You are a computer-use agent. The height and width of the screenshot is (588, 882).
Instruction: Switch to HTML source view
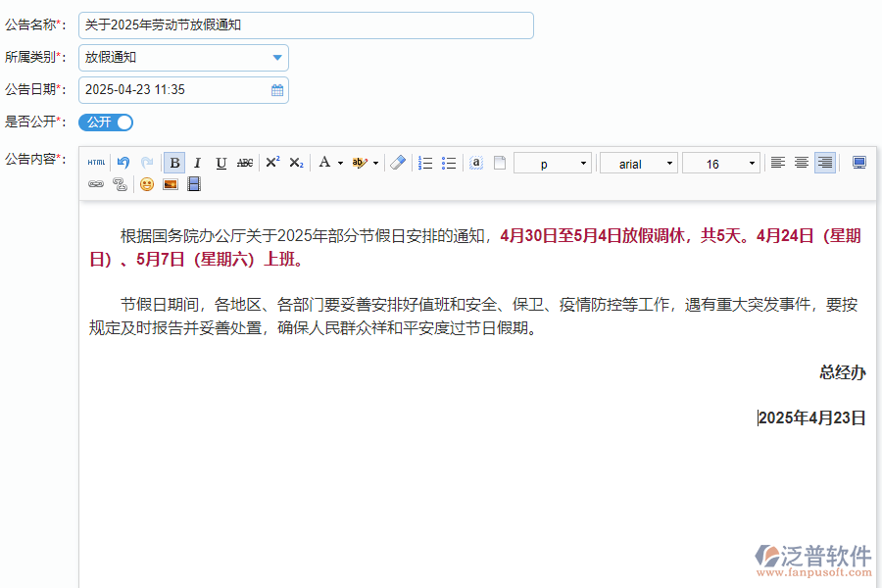pos(96,162)
